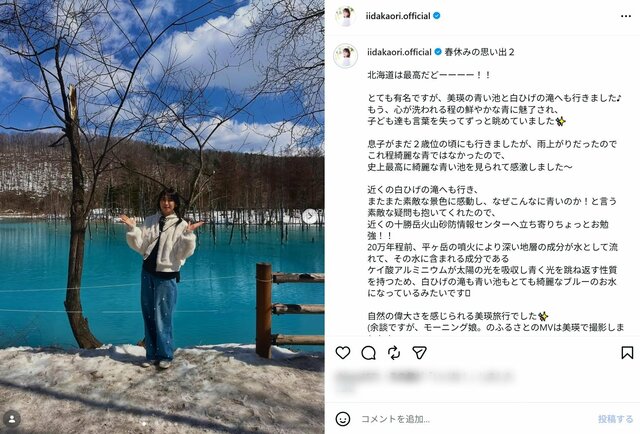Open comments with the speech bubble icon
Image resolution: width=640 pixels, height=434 pixels.
(368, 353)
